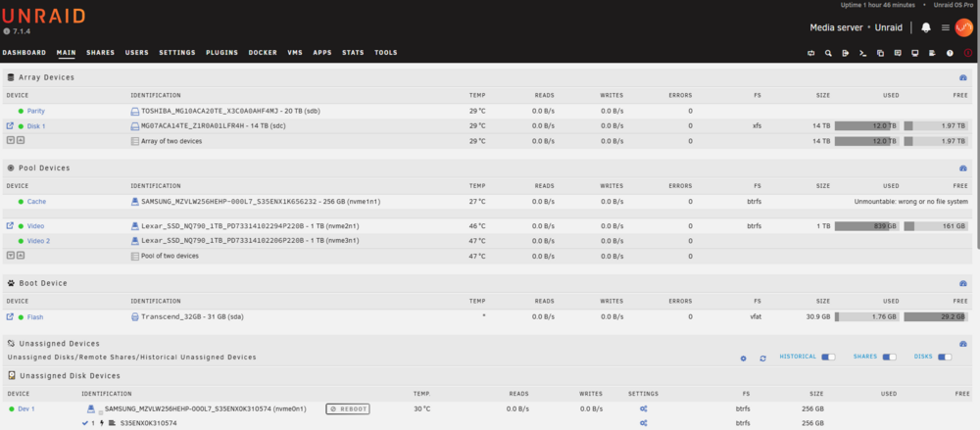Viewport: 980px width, 430px height.
Task: Click the search magnifier icon in toolbar
Action: (828, 53)
